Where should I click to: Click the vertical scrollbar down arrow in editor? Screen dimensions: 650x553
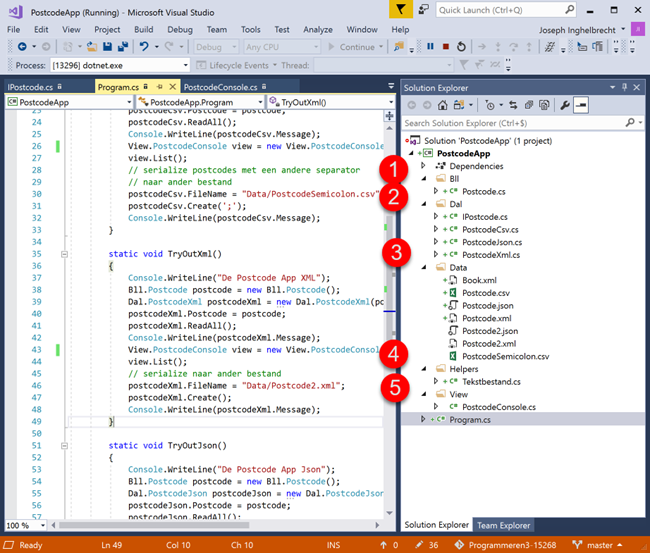(x=389, y=513)
